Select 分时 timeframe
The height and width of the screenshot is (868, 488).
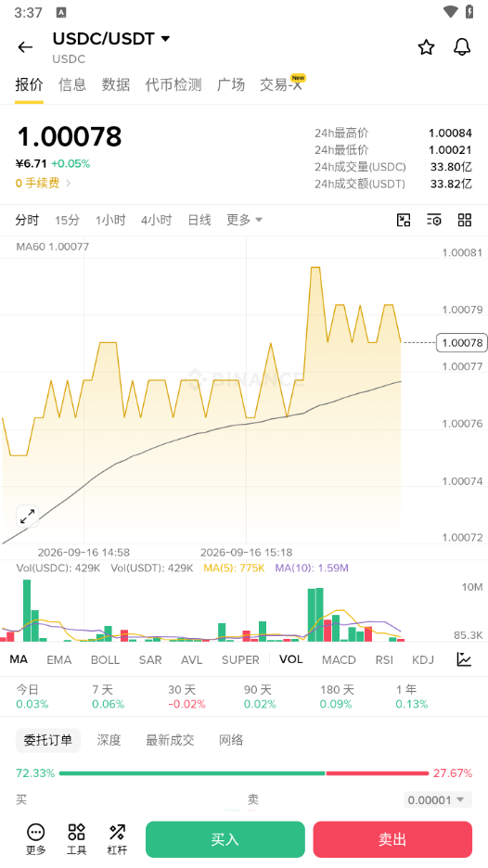coord(27,221)
